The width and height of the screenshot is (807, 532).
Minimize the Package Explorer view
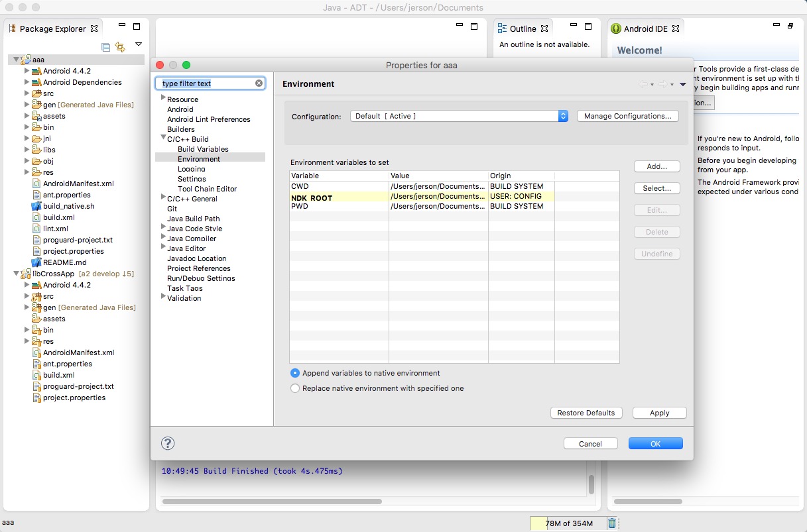point(122,27)
